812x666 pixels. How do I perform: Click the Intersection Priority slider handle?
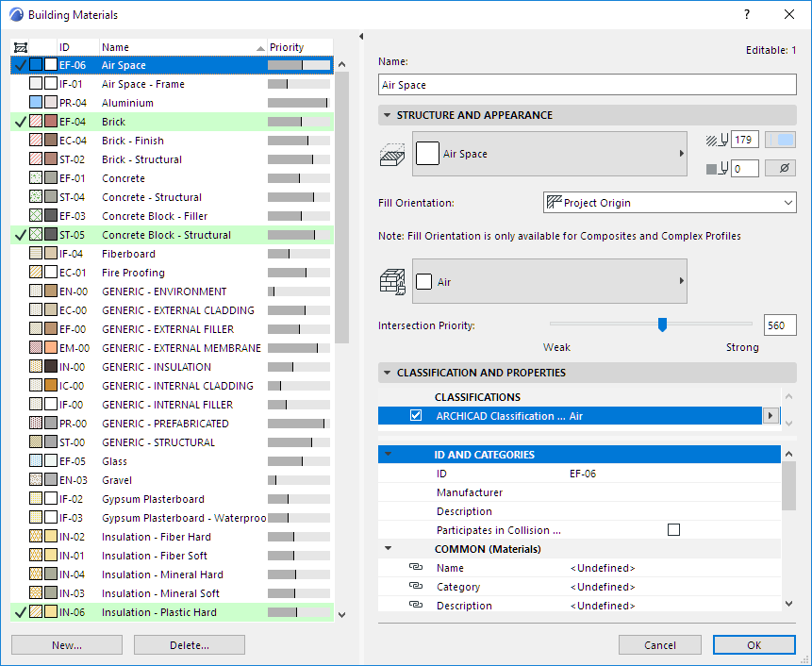point(662,325)
